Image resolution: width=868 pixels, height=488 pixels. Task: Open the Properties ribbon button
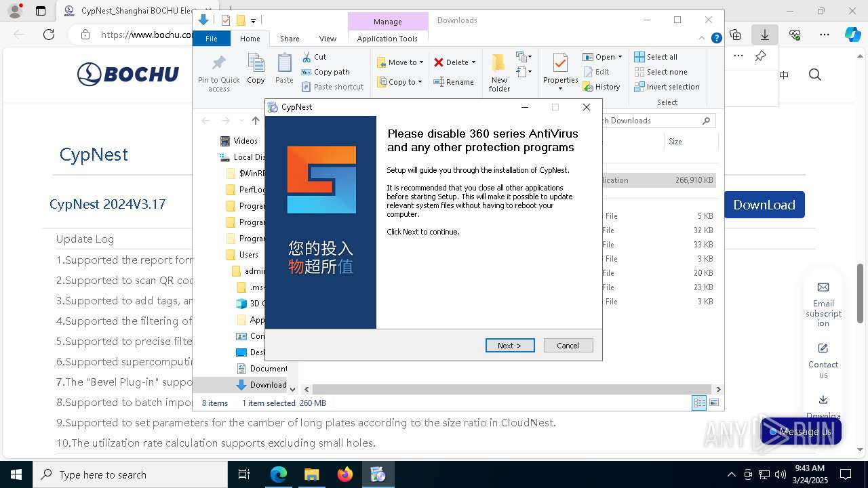[x=560, y=72]
